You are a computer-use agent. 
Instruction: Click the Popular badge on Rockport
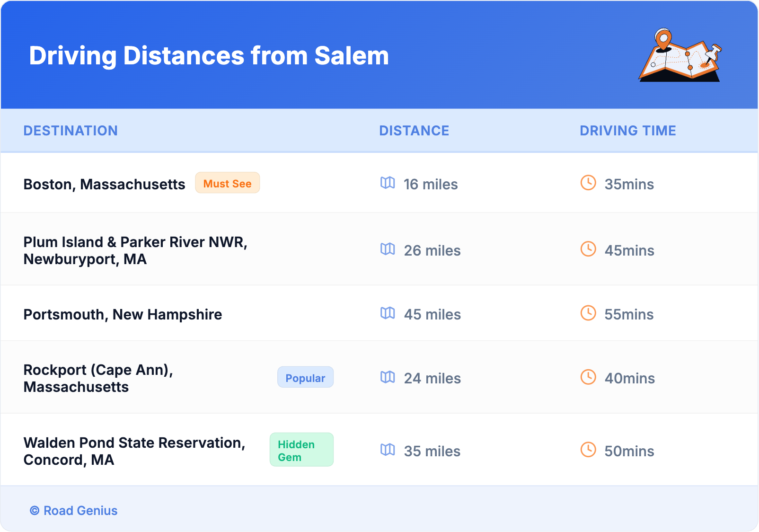[x=305, y=378]
